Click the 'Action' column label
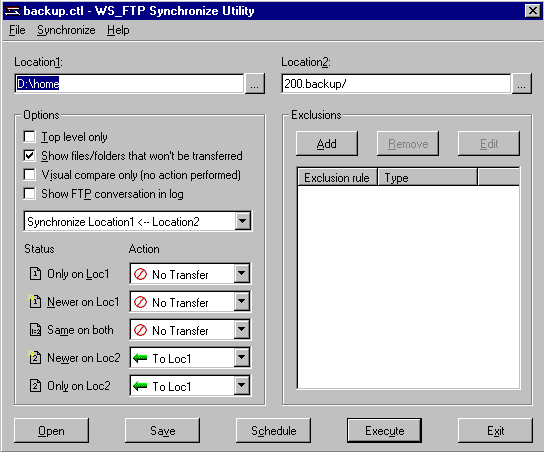Screen dimensions: 544x452 144,249
